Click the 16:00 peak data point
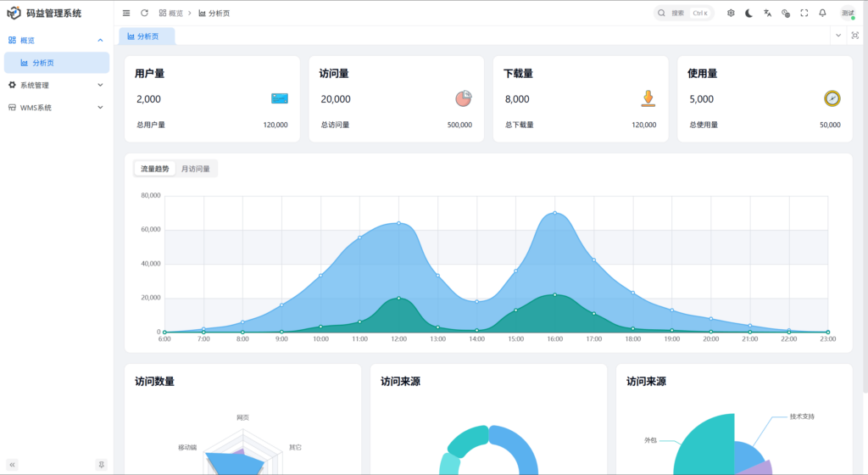This screenshot has height=475, width=868. pyautogui.click(x=554, y=213)
